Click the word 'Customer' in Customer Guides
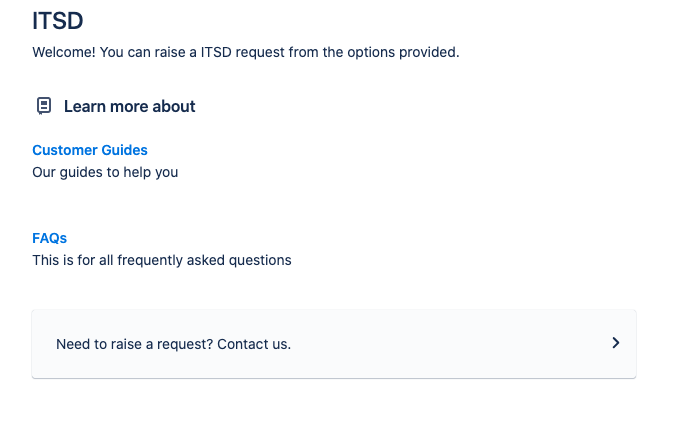 click(65, 150)
